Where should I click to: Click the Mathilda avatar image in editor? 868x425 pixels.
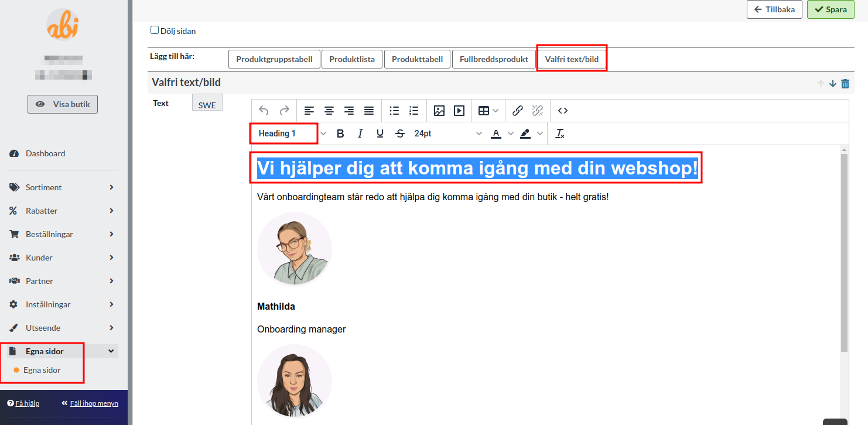pyautogui.click(x=295, y=249)
